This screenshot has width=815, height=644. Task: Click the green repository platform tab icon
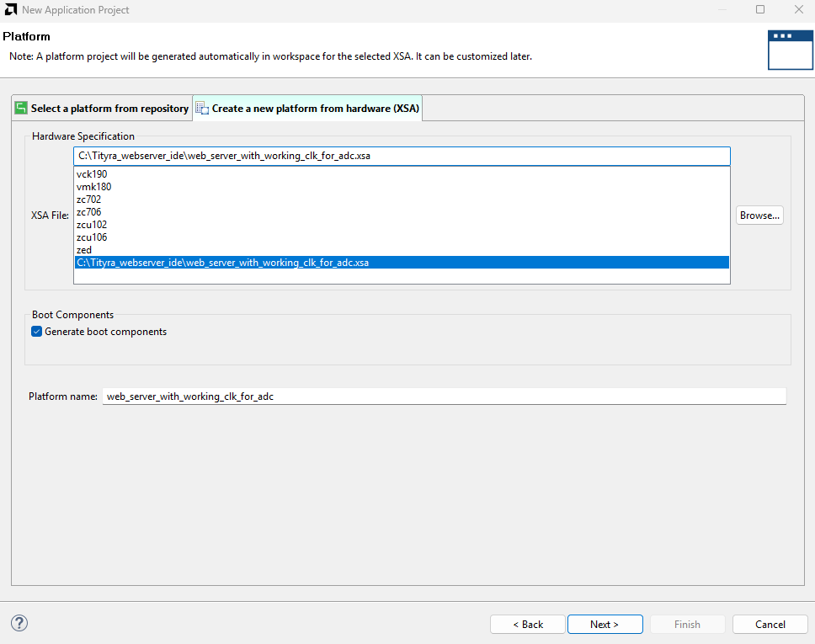click(21, 108)
